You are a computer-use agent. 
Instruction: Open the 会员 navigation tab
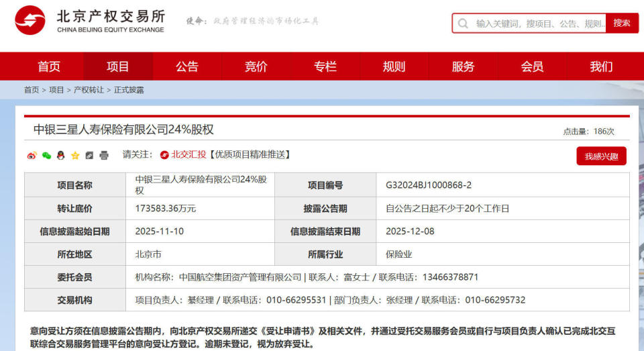click(532, 66)
